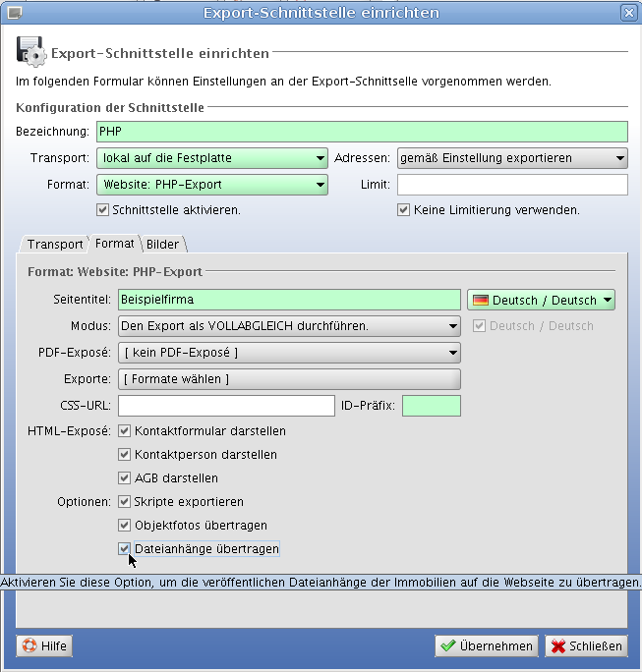
Task: Click the export disk icon in header
Action: pos(29,50)
